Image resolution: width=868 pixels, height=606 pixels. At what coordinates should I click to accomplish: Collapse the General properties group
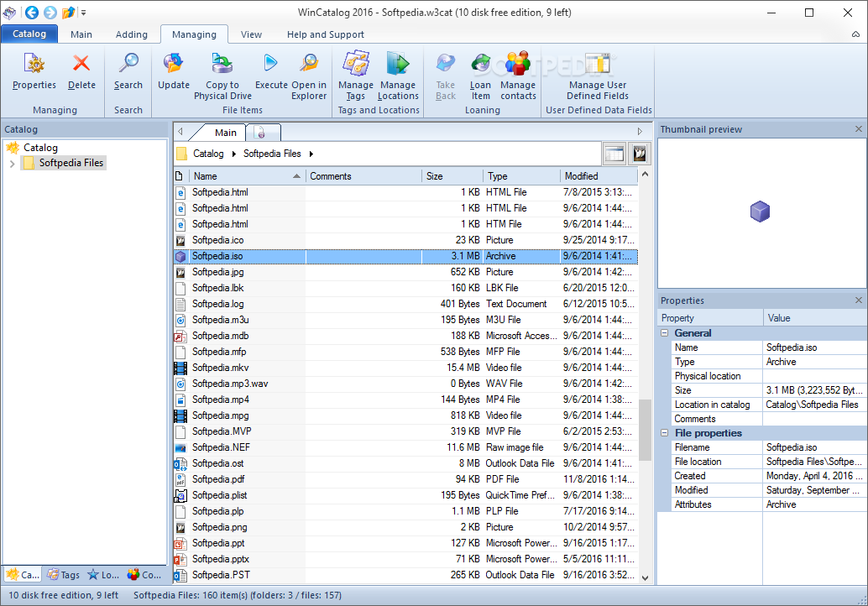[x=665, y=332]
